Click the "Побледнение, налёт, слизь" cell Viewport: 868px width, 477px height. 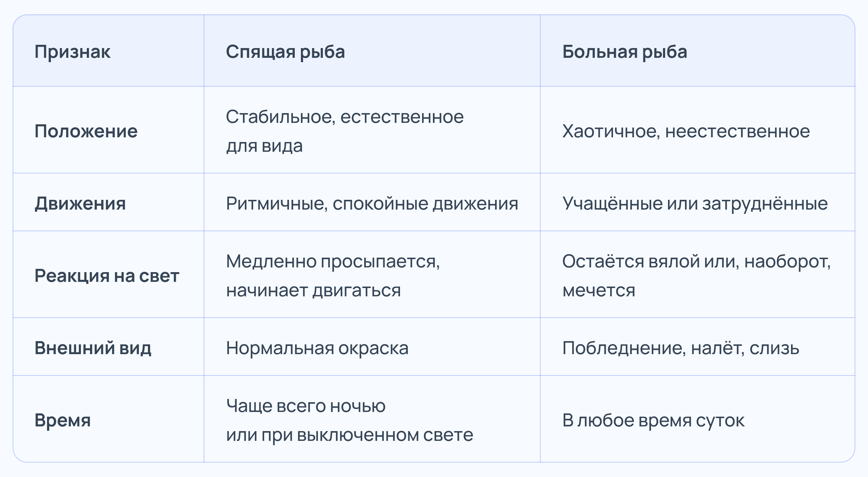680,348
